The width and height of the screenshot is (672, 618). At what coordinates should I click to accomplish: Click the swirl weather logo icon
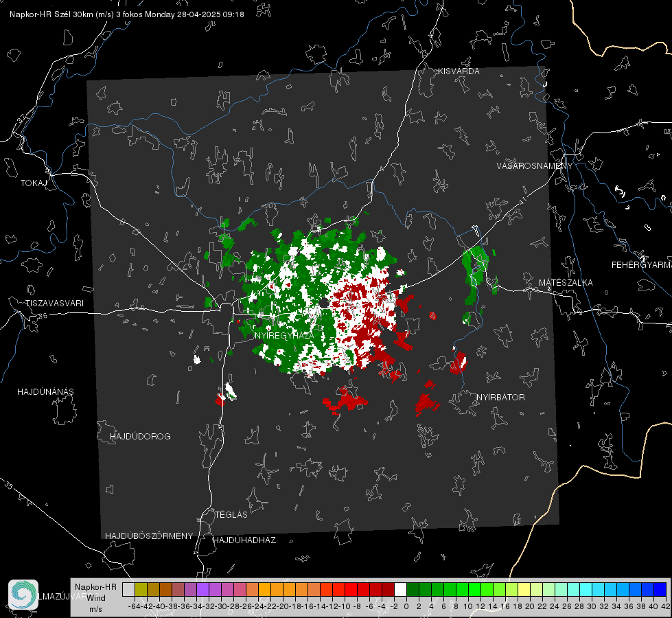pyautogui.click(x=23, y=595)
